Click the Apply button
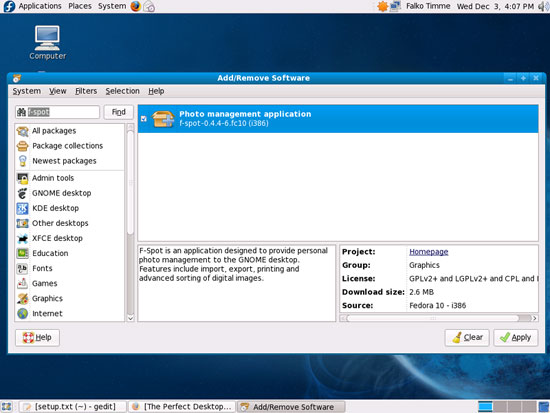The image size is (550, 413). (x=515, y=338)
